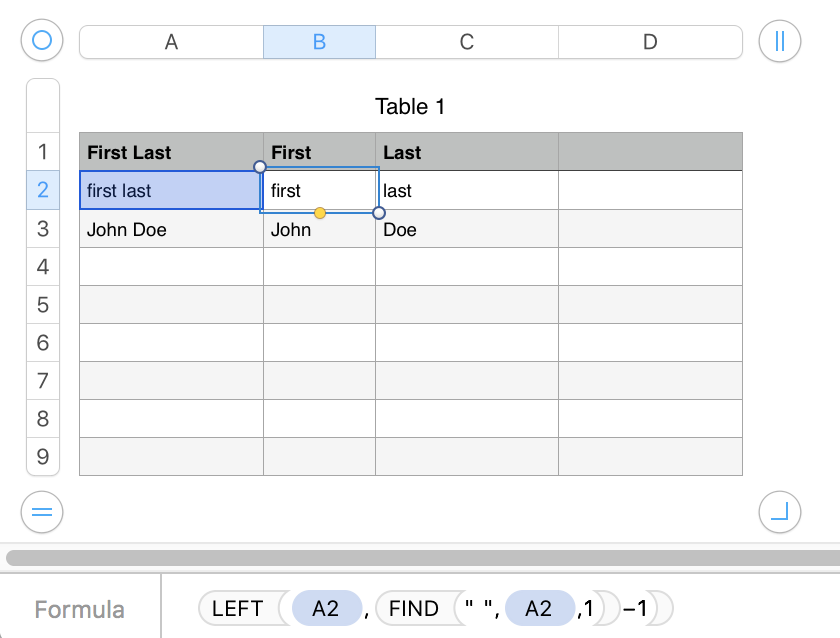Select row 9 header
The image size is (840, 638).
pos(43,457)
